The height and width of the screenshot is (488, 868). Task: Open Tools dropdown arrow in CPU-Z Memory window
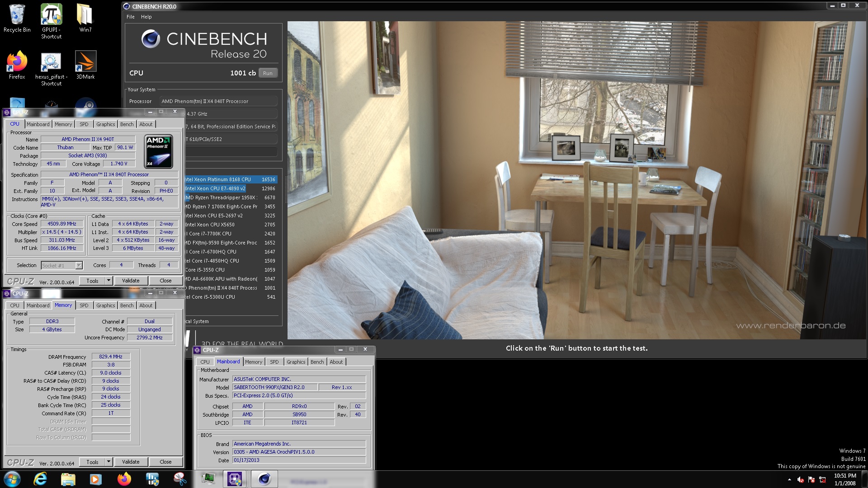[x=108, y=462]
